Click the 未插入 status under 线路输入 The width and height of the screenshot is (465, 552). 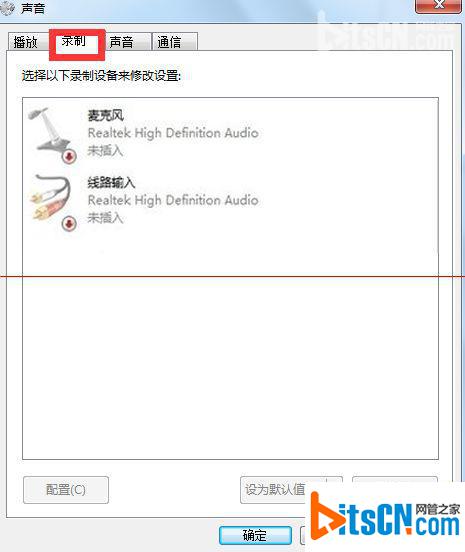pos(105,218)
